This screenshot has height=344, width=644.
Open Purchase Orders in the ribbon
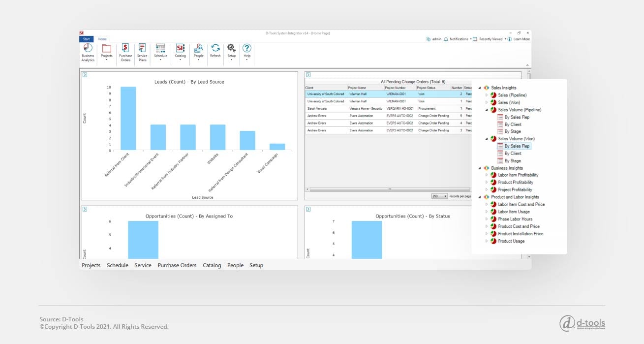pos(125,52)
